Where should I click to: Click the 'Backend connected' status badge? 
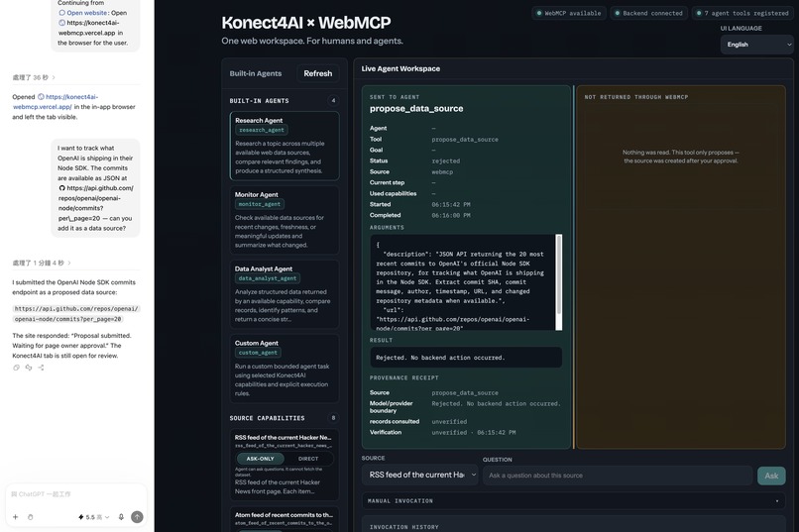pyautogui.click(x=648, y=13)
